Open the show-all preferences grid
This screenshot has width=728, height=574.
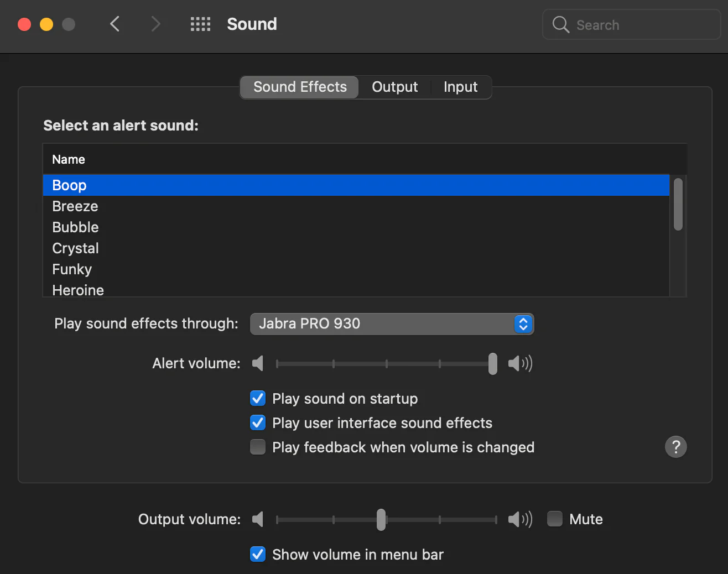[x=200, y=24]
